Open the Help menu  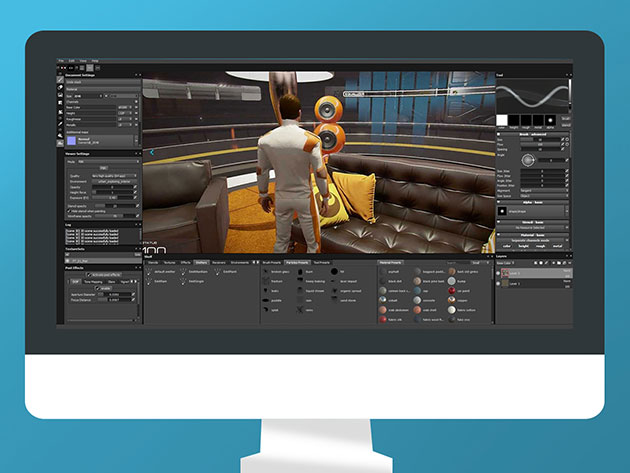pyautogui.click(x=95, y=61)
